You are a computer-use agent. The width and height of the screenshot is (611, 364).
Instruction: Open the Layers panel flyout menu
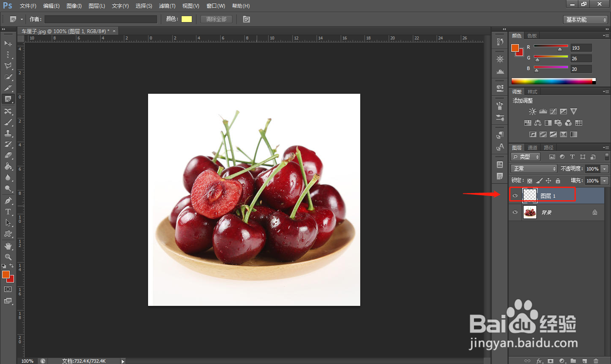pos(606,148)
